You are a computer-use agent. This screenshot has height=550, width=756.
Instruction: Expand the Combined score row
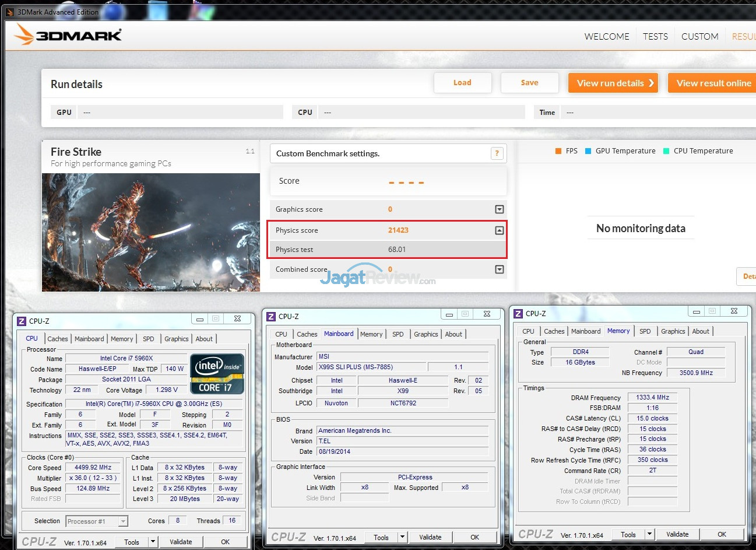[x=499, y=269]
